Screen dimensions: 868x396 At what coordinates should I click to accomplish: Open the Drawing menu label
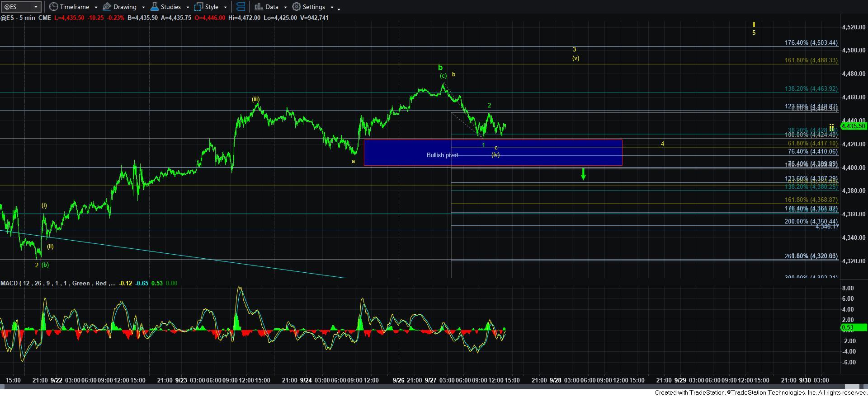(x=125, y=7)
